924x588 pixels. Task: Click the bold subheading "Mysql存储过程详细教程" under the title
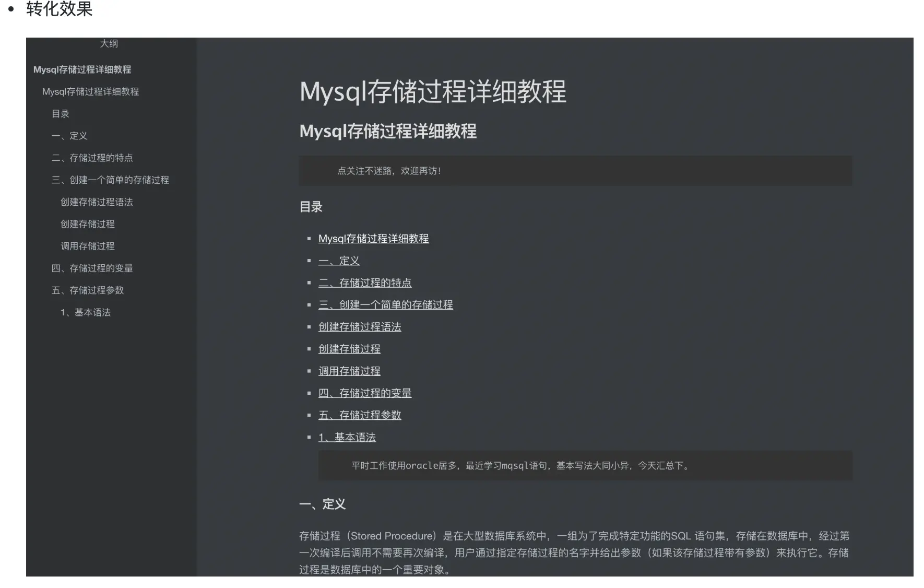[x=388, y=131]
